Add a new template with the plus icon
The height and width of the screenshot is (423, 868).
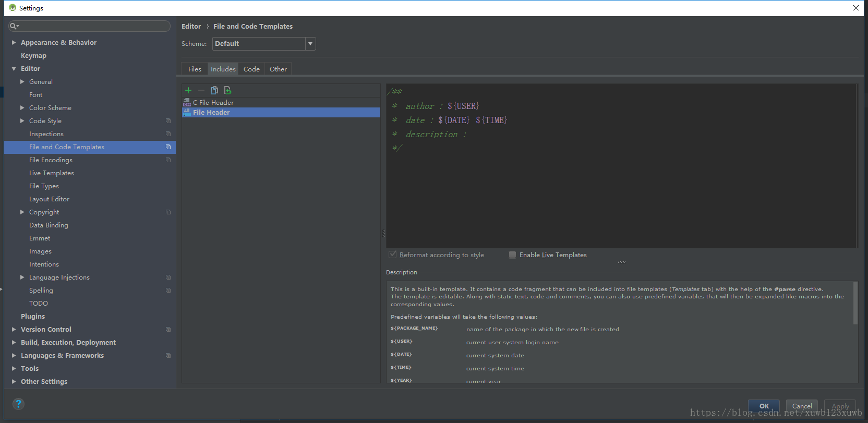tap(188, 90)
